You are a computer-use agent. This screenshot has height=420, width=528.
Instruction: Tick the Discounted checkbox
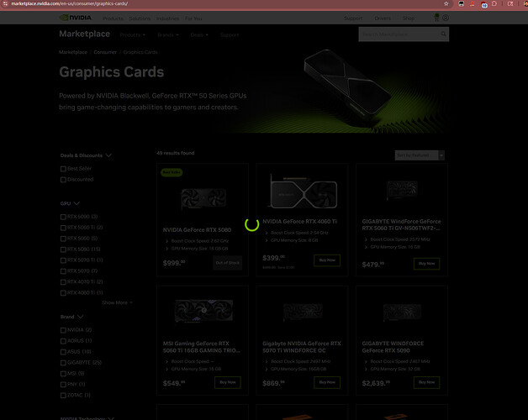pos(63,180)
